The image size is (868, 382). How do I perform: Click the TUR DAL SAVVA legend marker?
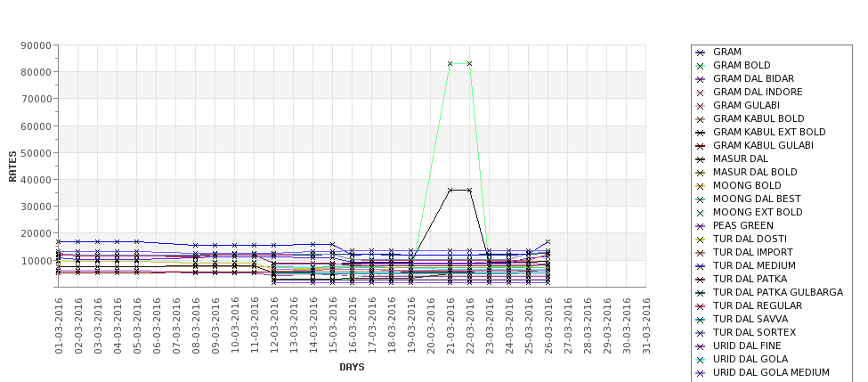coord(700,320)
